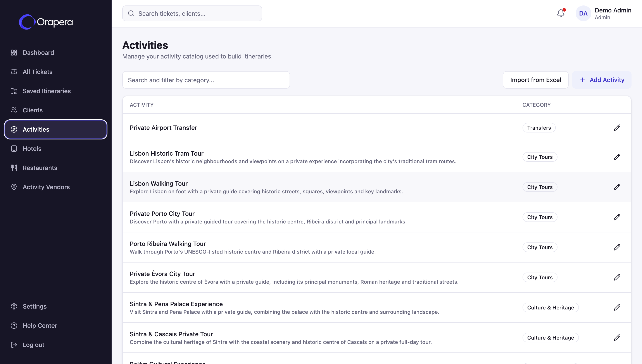The width and height of the screenshot is (642, 364).
Task: Navigate to Clients
Action: pyautogui.click(x=56, y=110)
